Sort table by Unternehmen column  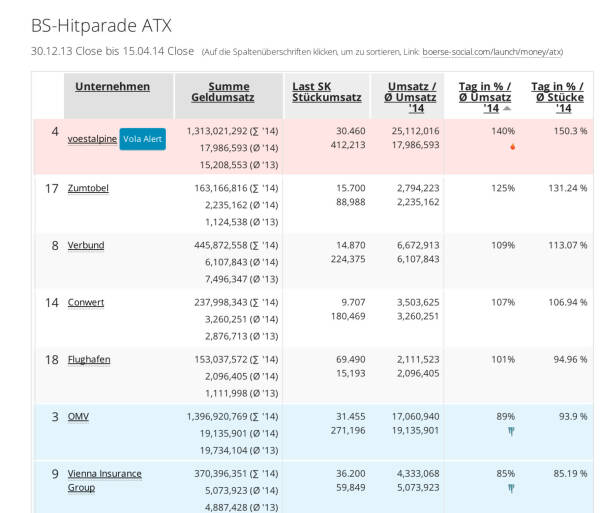pos(112,87)
